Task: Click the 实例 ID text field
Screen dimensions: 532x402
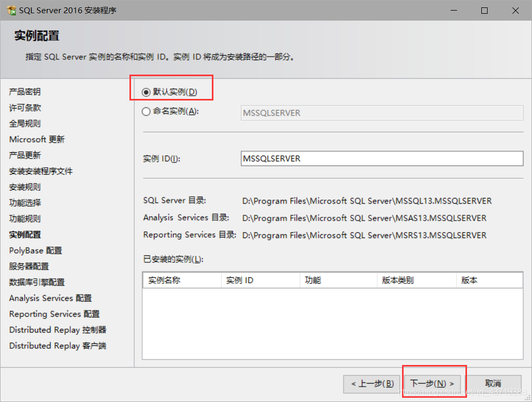Action: (381, 159)
